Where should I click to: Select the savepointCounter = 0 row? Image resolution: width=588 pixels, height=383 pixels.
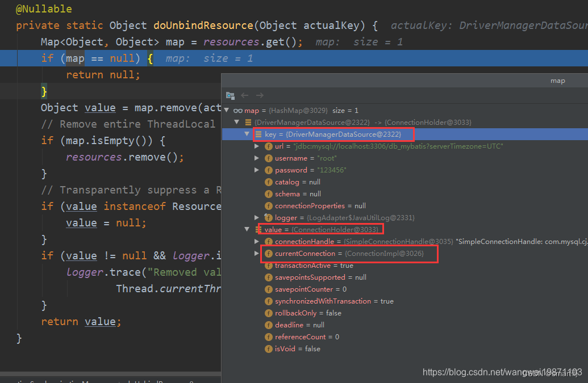405,289
